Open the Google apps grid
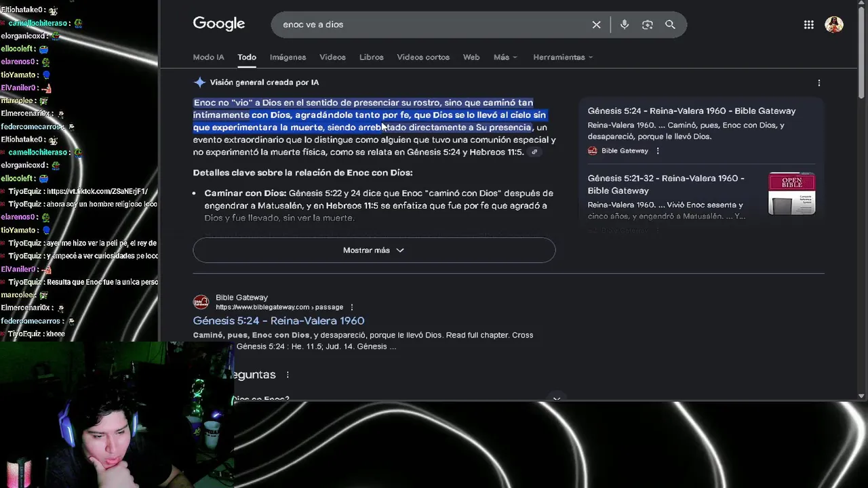Screen dimensions: 868x488 coord(808,24)
